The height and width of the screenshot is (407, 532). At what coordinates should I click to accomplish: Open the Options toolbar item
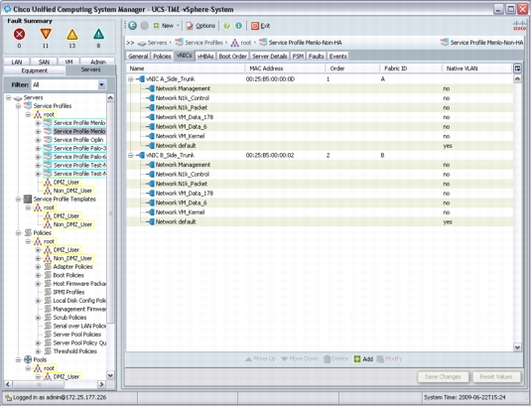200,26
